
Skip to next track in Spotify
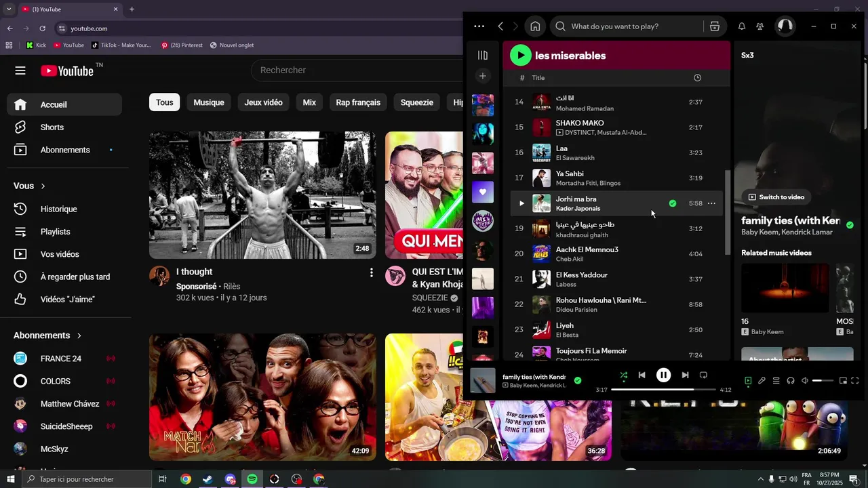[685, 375]
